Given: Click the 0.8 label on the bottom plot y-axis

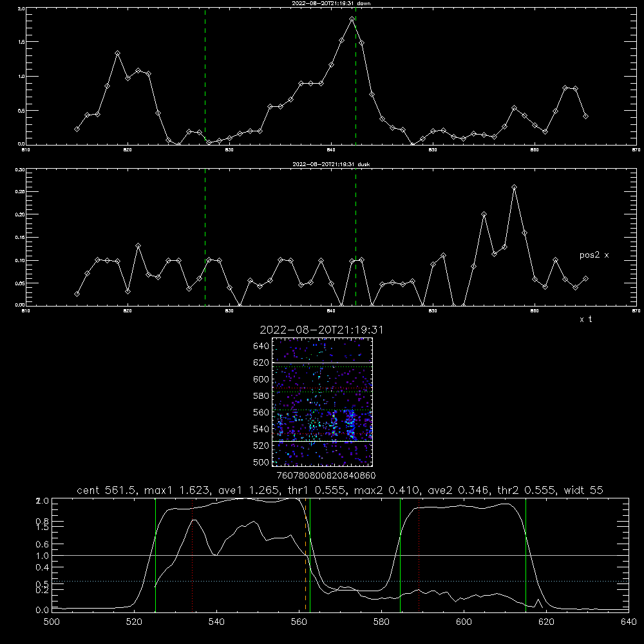Looking at the screenshot, I should tap(43, 522).
